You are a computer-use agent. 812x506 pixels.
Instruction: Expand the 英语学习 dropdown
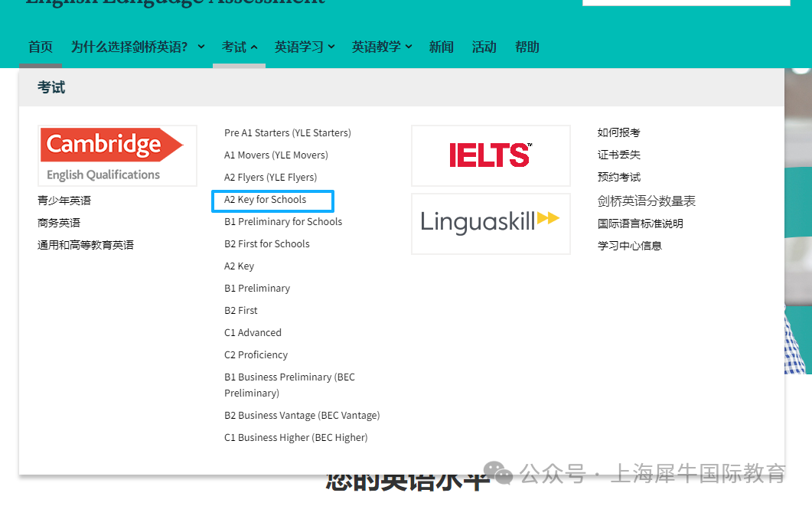305,47
